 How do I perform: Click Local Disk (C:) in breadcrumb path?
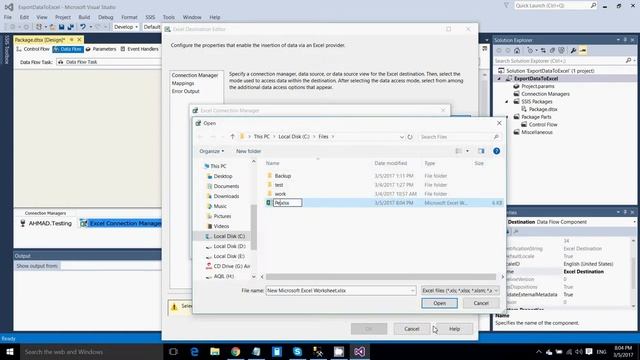pos(294,137)
